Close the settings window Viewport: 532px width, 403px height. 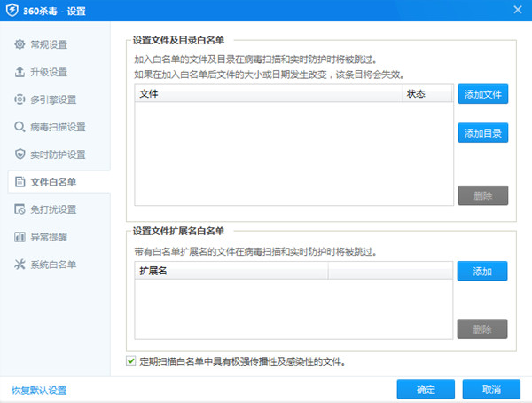coord(518,10)
